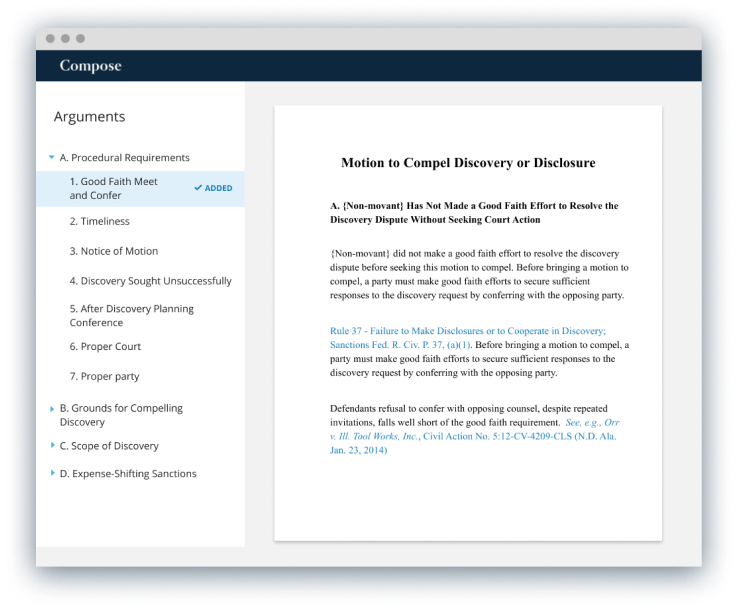
Task: Click the first {Non-movant} paragraph text
Action: point(478,267)
